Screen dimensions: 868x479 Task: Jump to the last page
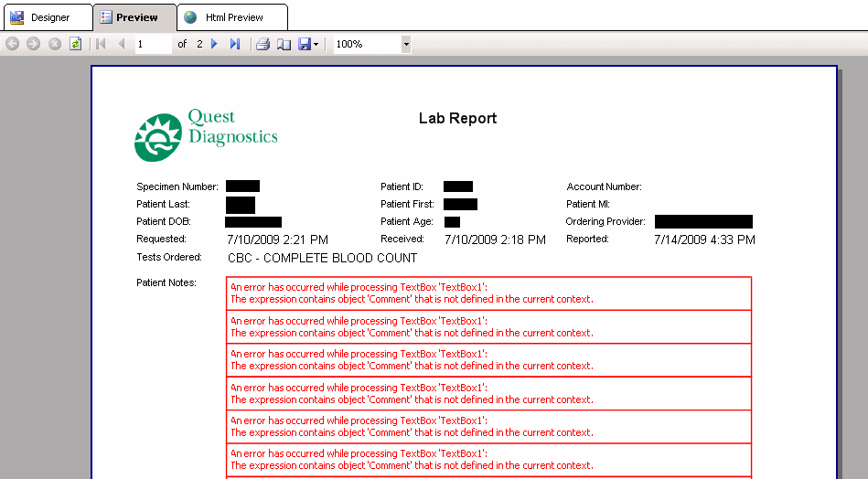pyautogui.click(x=235, y=44)
